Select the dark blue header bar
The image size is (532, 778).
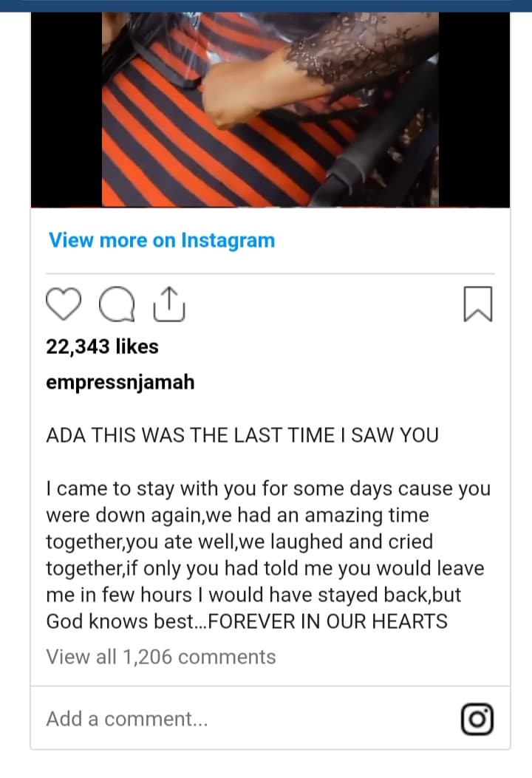(x=266, y=5)
